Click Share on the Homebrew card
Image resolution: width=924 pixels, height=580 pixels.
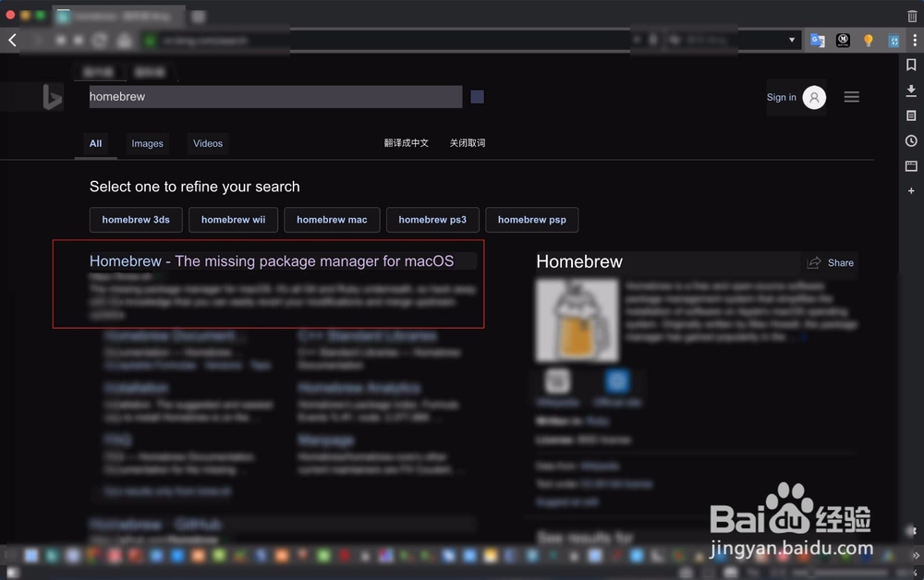click(x=840, y=262)
